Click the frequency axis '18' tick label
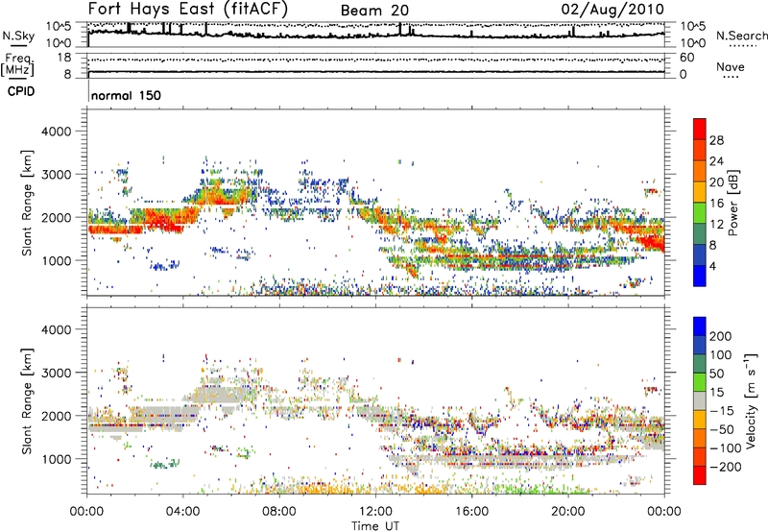The height and width of the screenshot is (532, 768). 64,58
